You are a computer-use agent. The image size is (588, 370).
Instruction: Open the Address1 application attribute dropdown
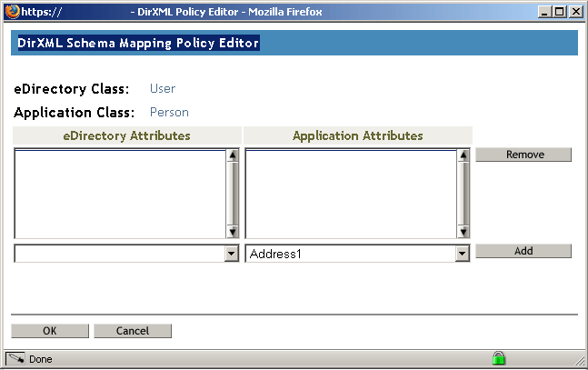click(463, 254)
